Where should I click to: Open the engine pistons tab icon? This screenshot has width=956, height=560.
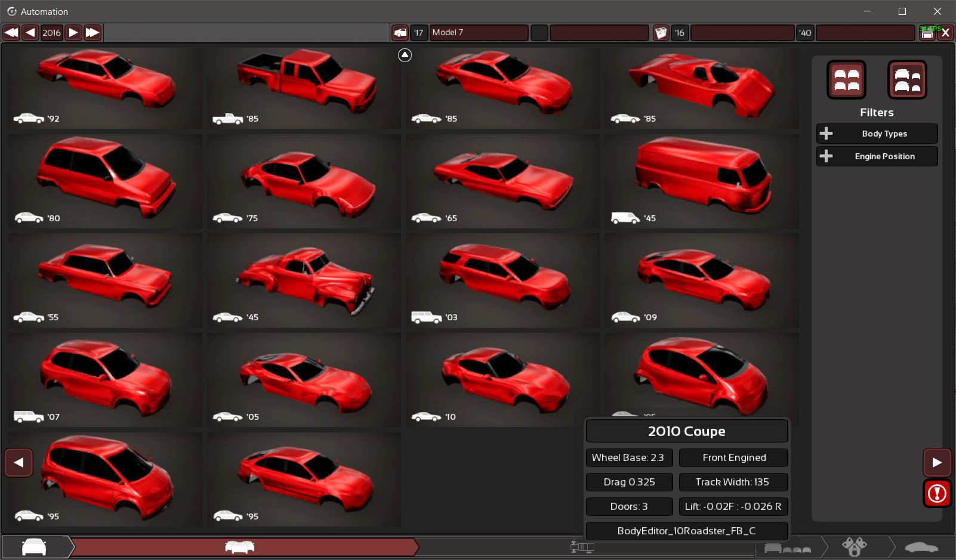point(854,547)
